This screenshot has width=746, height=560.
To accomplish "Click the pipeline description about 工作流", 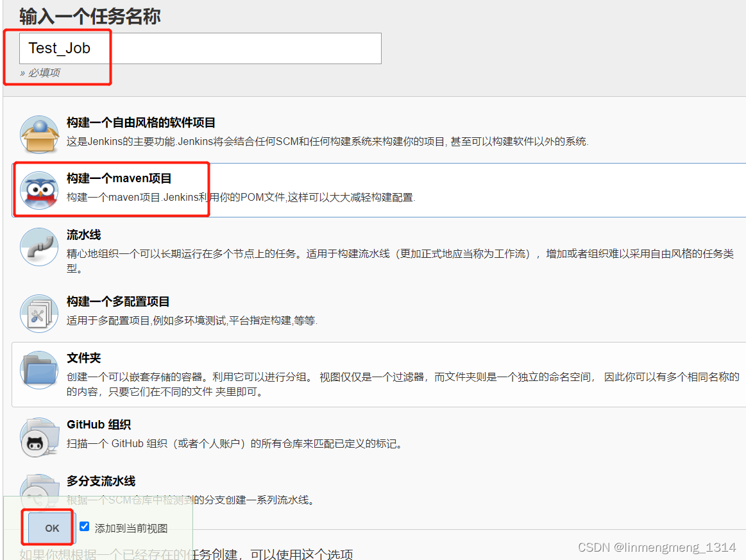I will 400,260.
